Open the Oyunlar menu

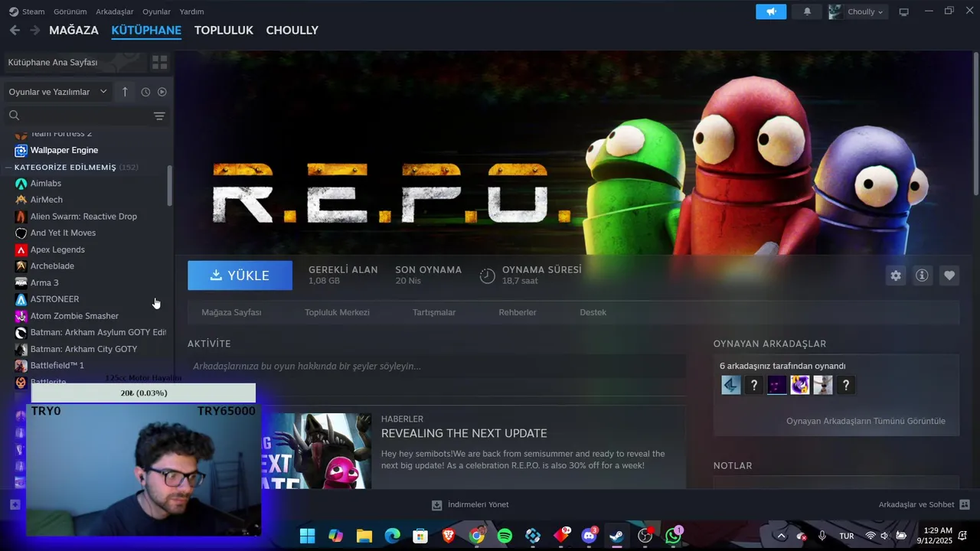[x=157, y=11]
